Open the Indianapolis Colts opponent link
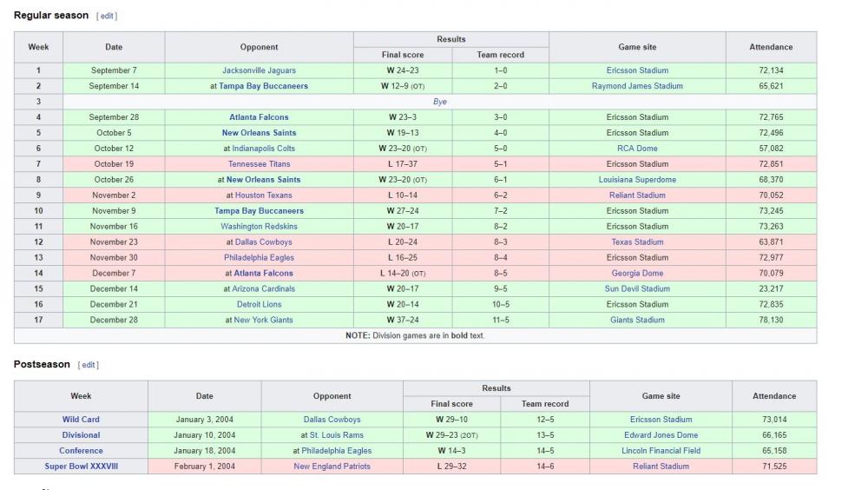The image size is (868, 490). [263, 149]
